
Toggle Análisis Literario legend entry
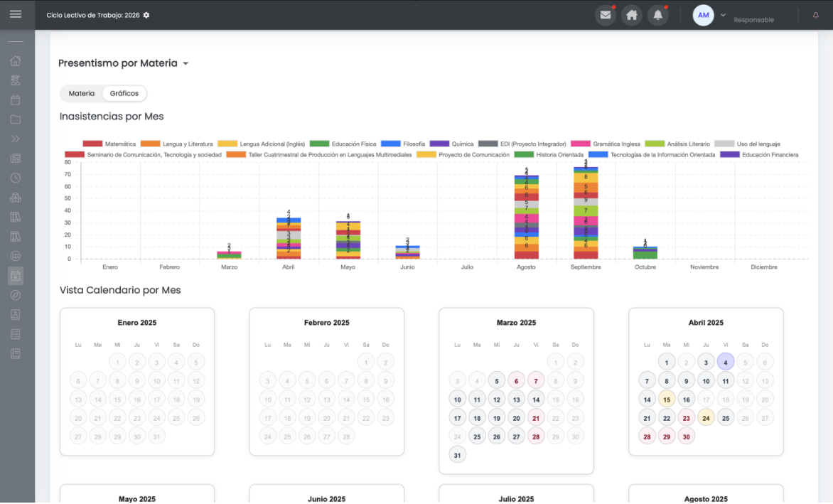[677, 144]
